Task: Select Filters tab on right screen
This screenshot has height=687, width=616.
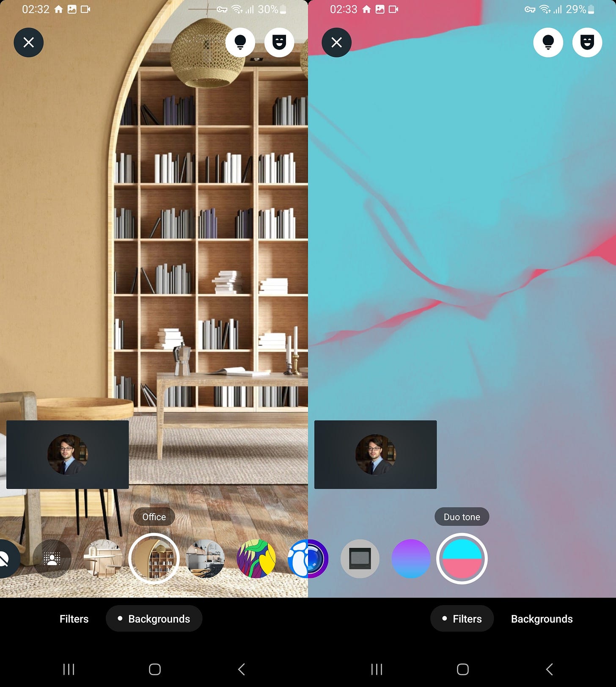Action: [x=462, y=619]
